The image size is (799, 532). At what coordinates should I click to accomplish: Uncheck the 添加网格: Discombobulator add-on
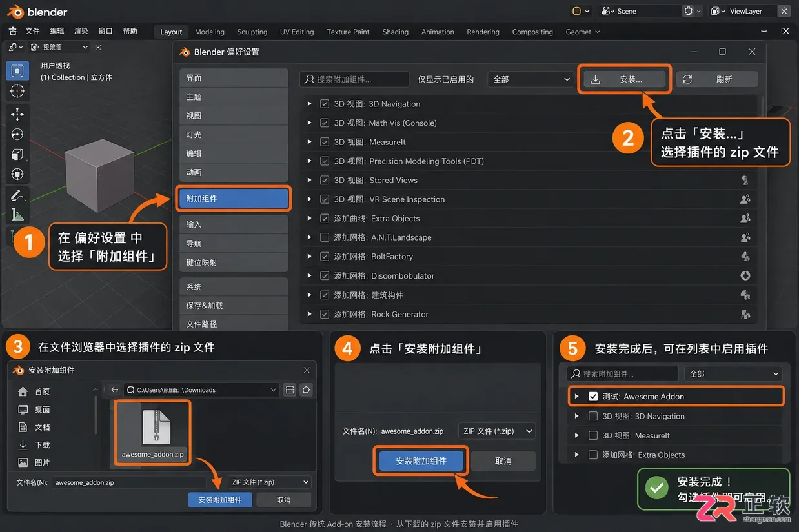(x=325, y=275)
